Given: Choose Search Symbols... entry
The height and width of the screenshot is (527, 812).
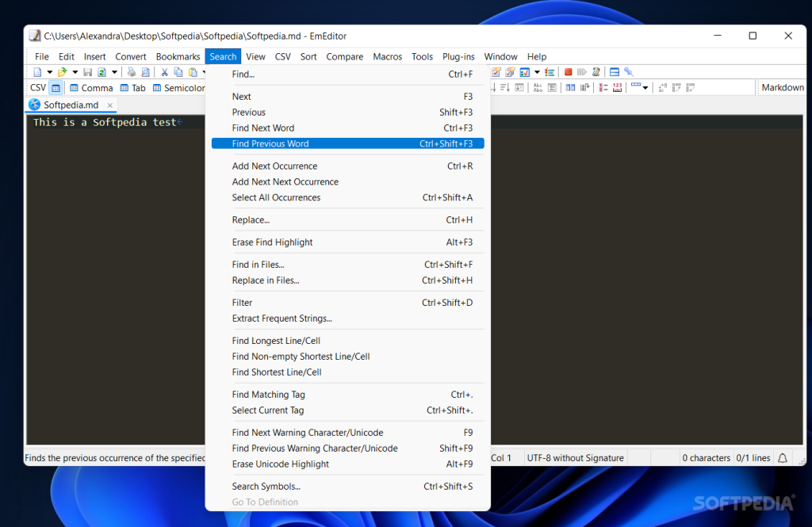Looking at the screenshot, I should click(347, 486).
